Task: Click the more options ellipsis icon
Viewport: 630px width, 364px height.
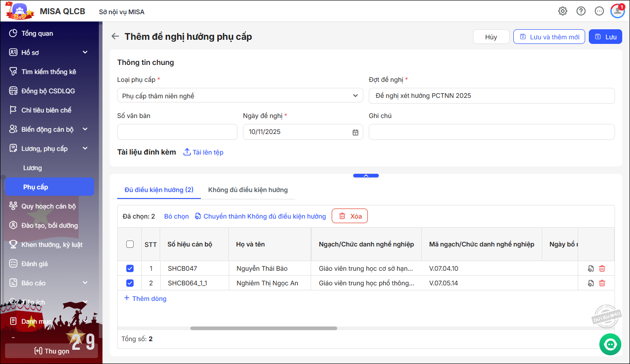Action: pyautogui.click(x=599, y=11)
